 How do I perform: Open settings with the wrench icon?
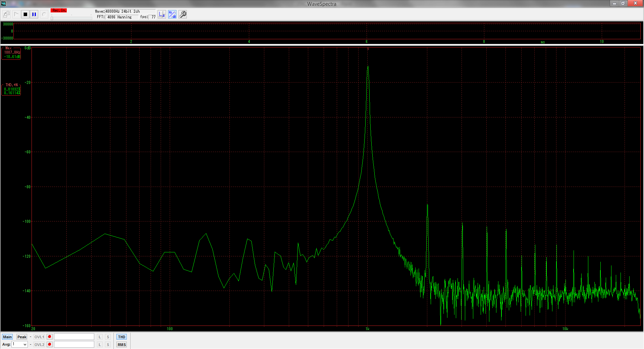pyautogui.click(x=183, y=14)
